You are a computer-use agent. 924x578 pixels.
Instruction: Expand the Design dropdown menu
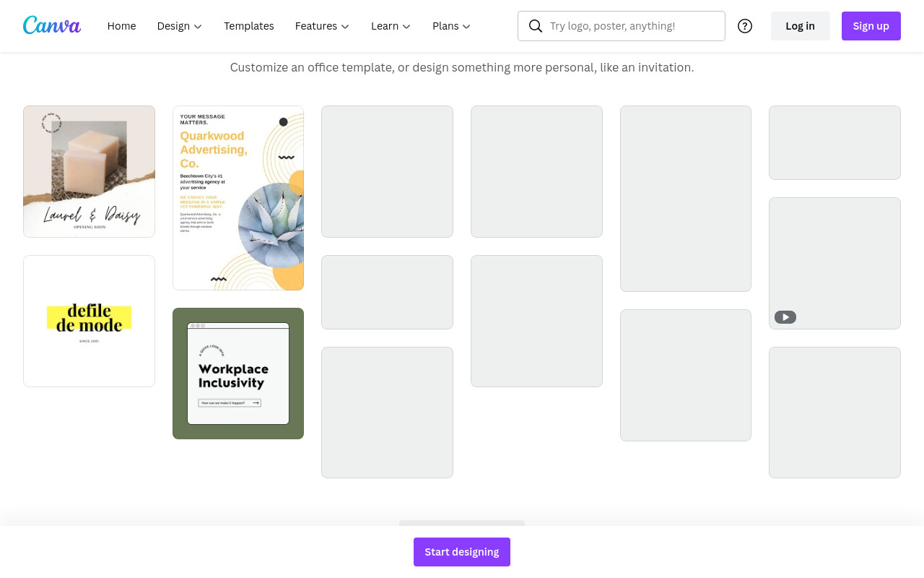tap(180, 26)
